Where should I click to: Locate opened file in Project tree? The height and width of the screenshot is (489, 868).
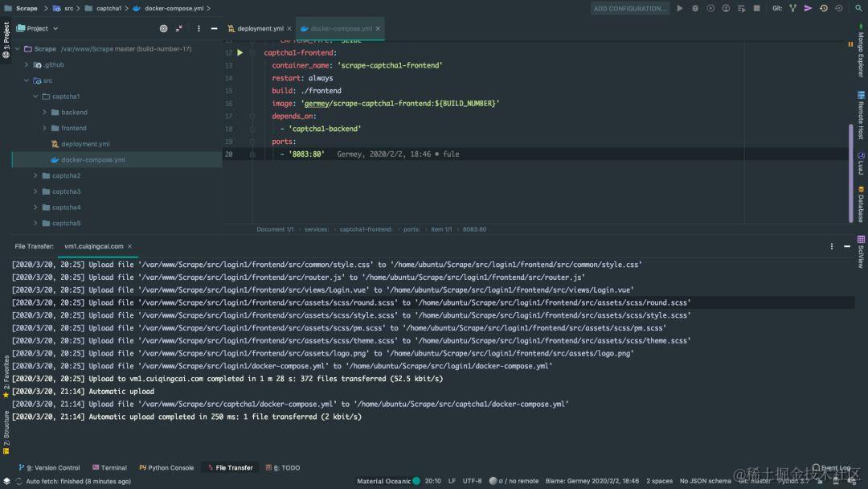point(163,28)
